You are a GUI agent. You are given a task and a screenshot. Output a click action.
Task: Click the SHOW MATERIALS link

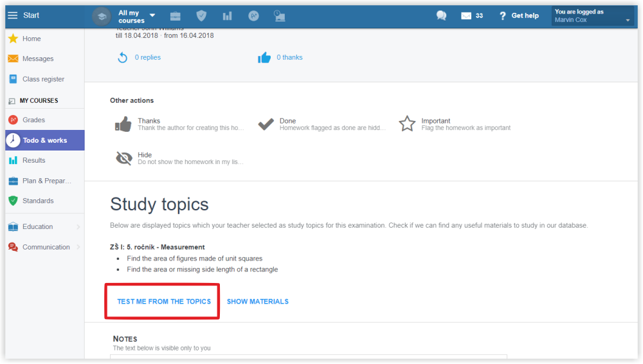pos(257,302)
